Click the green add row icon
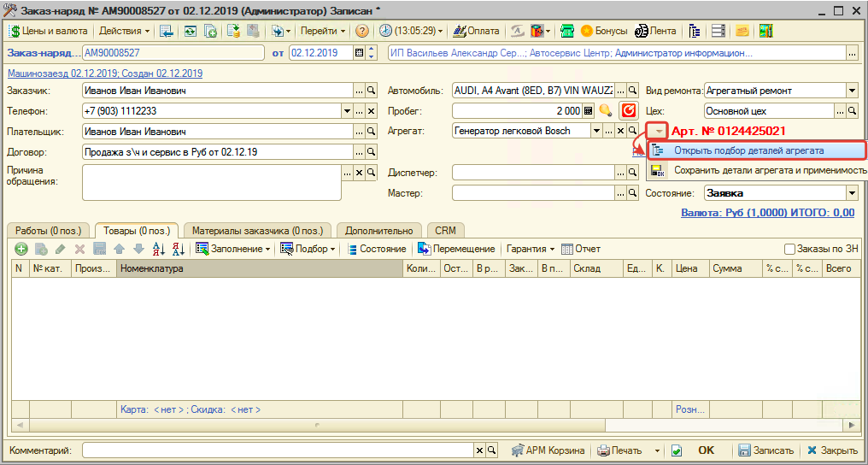 [21, 249]
